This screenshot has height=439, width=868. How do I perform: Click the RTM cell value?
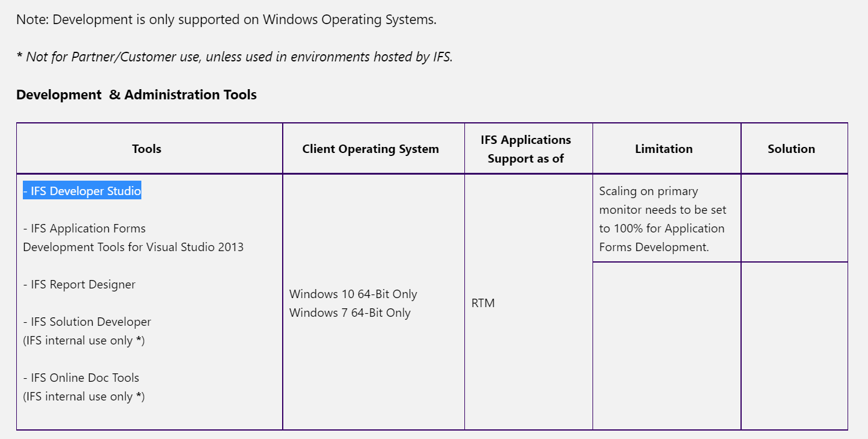(483, 304)
